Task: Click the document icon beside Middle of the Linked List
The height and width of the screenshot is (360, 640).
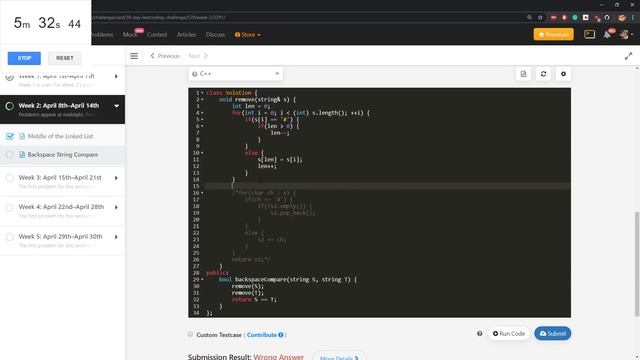Action: (22, 136)
